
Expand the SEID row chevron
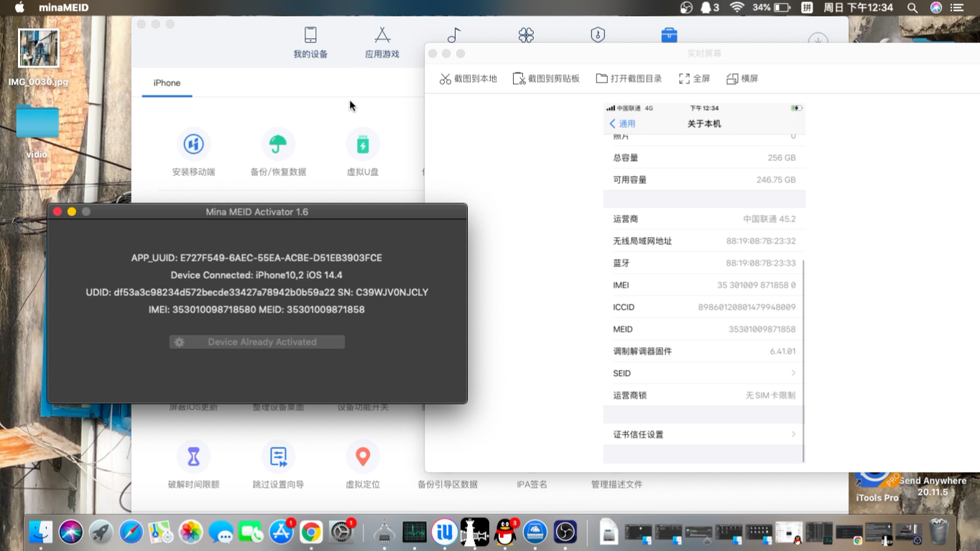click(793, 373)
